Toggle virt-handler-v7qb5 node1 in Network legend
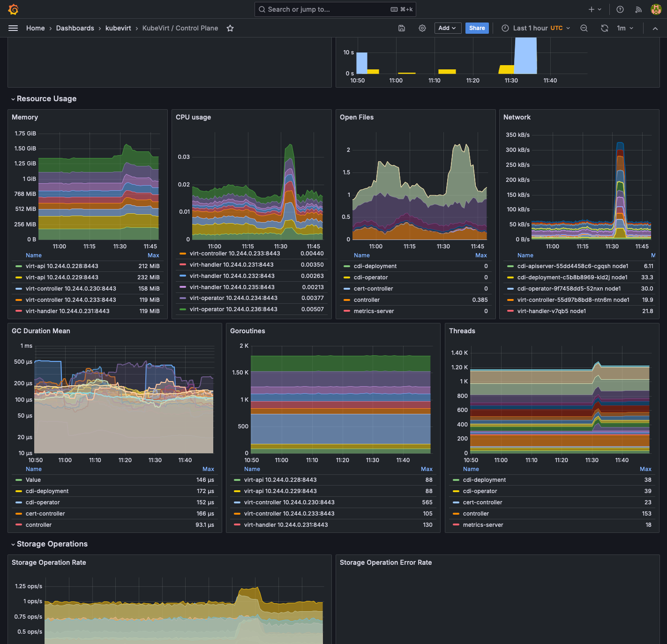667x644 pixels. click(552, 311)
